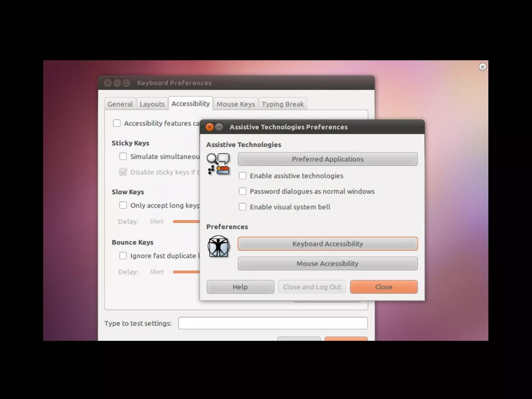Toggle Only accept long keypresses checkbox
The image size is (532, 399).
click(x=123, y=205)
